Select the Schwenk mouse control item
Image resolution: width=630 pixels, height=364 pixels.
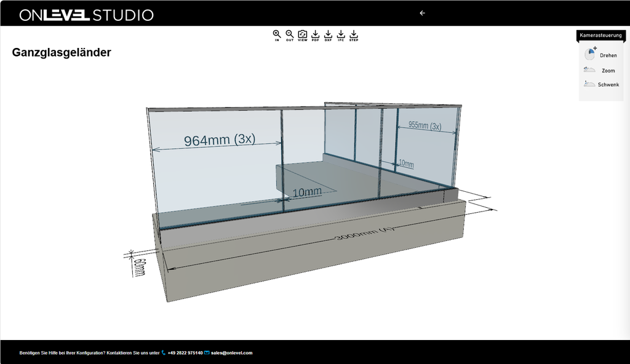point(601,84)
